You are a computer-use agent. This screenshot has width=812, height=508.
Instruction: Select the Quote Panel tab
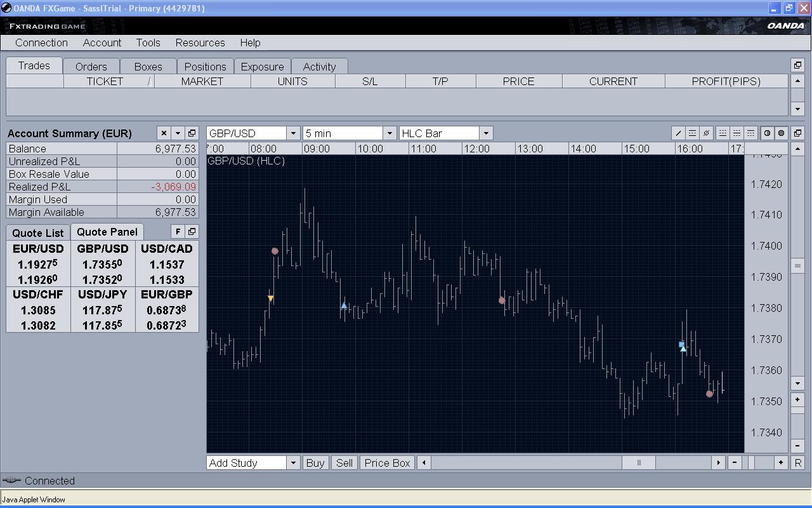coord(107,232)
